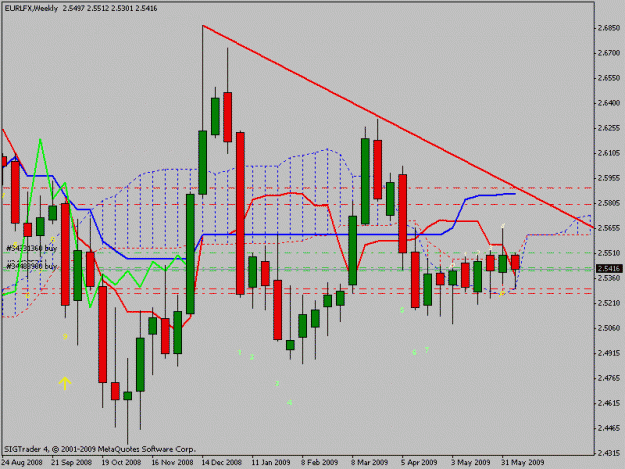Click the 2.4915 price axis label

pos(609,353)
